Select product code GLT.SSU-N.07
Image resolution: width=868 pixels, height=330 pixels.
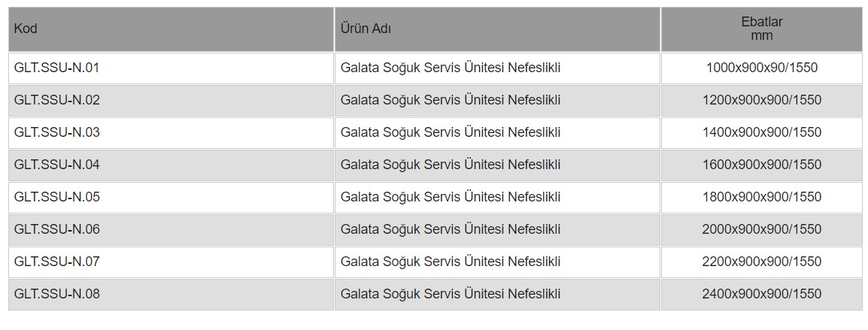[x=56, y=262]
